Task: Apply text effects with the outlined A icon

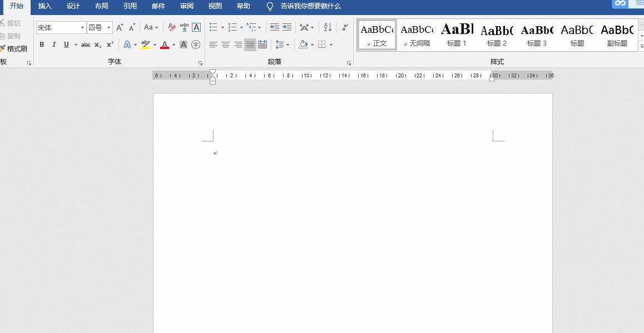Action: point(127,45)
